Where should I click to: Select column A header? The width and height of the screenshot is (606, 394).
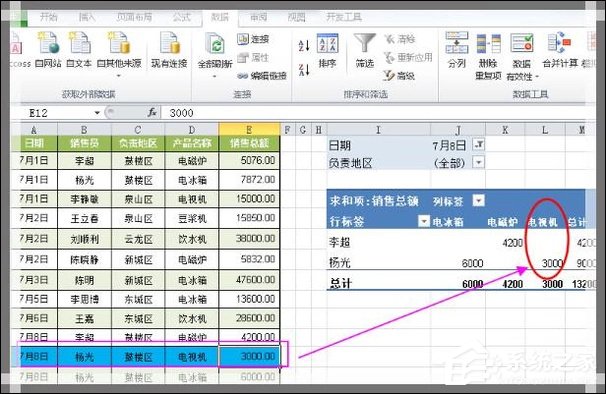click(x=34, y=130)
